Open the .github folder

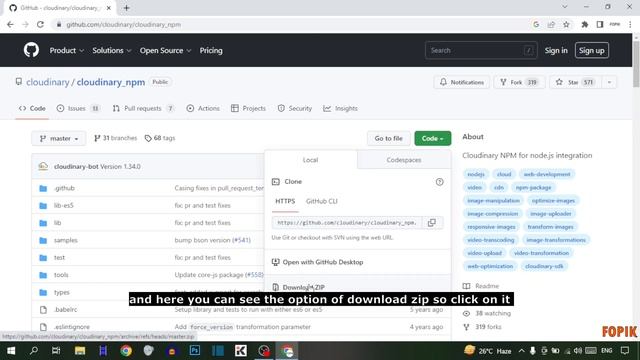pyautogui.click(x=64, y=188)
